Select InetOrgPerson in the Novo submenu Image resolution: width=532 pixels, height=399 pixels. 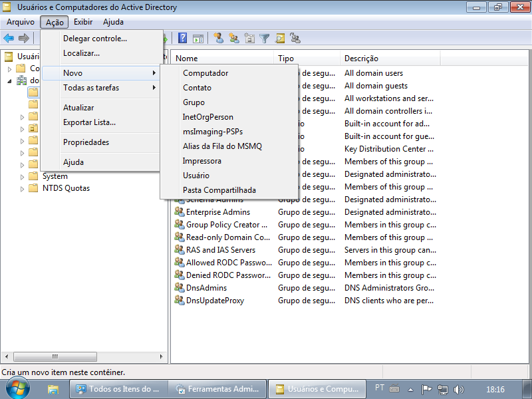click(x=229, y=117)
